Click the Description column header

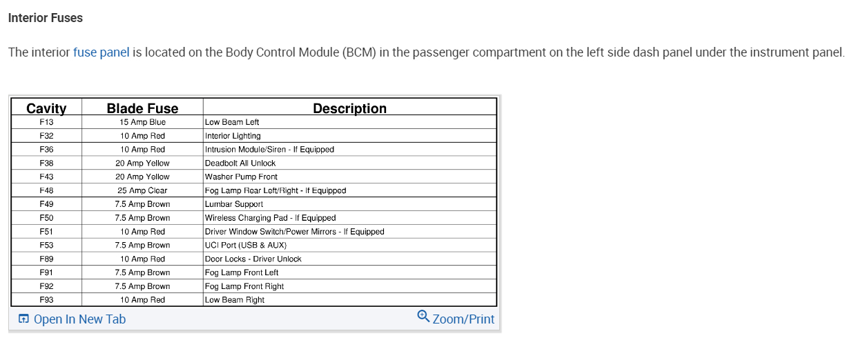[x=349, y=108]
